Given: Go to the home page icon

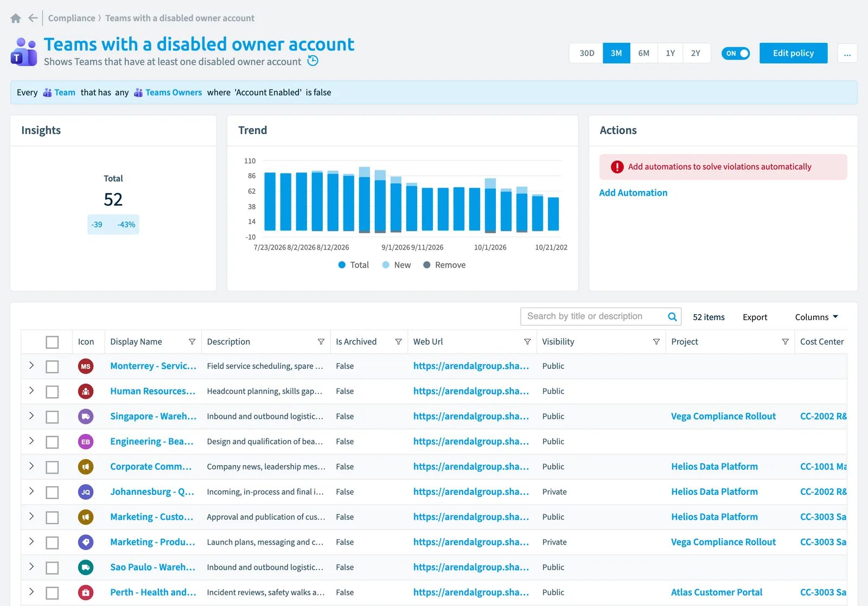Looking at the screenshot, I should click(x=16, y=18).
